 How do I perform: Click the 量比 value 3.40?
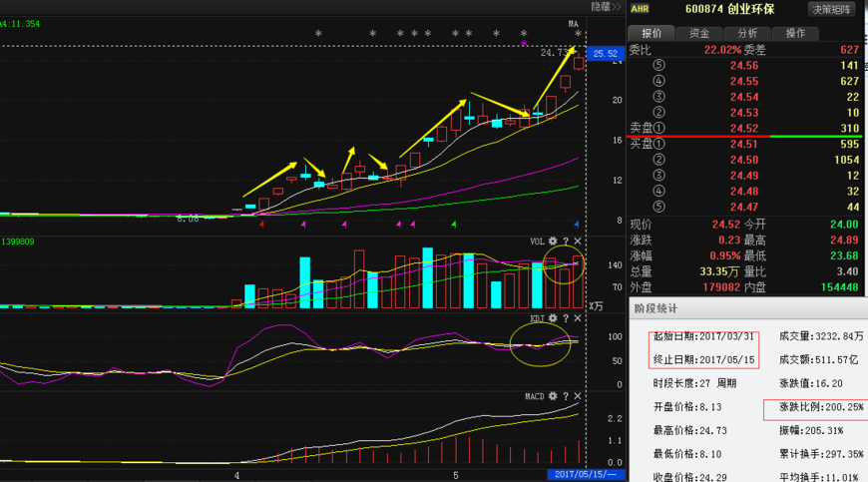(x=847, y=271)
